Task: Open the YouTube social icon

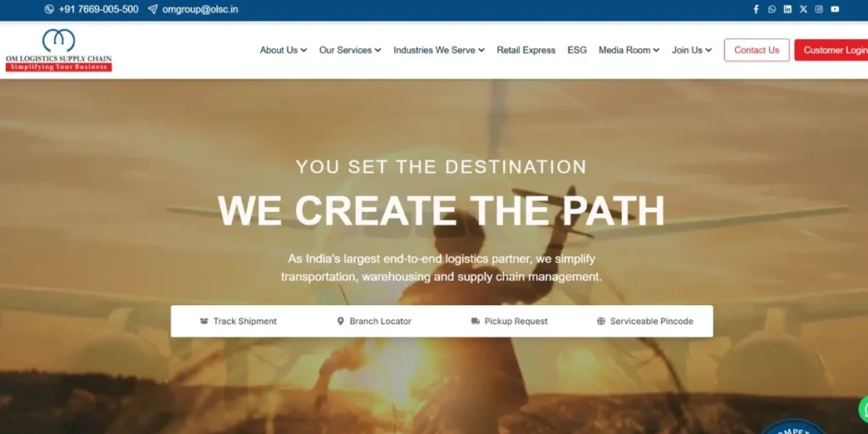Action: [835, 9]
